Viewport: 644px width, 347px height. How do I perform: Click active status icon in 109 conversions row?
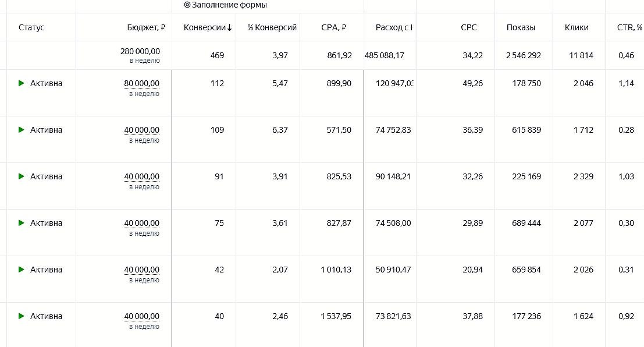(x=22, y=130)
